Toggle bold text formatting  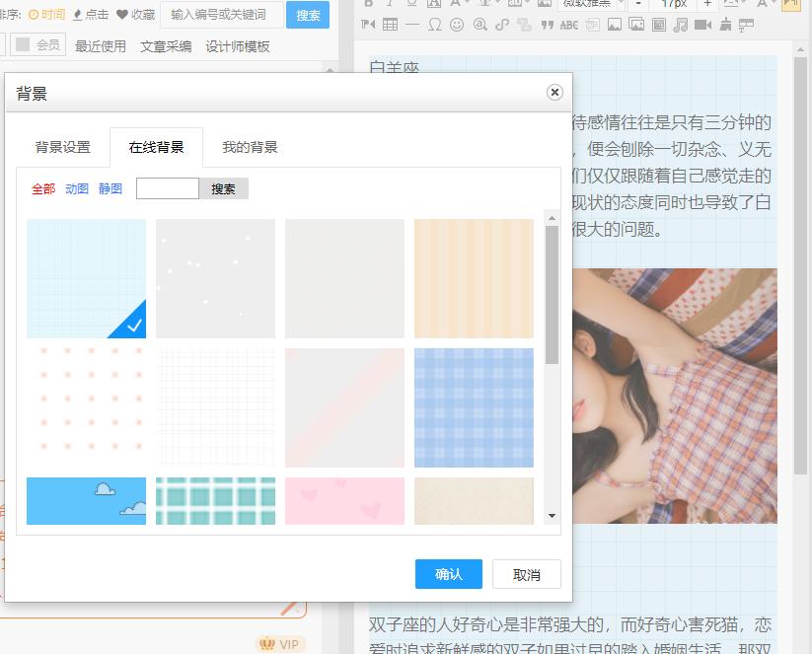[x=368, y=7]
